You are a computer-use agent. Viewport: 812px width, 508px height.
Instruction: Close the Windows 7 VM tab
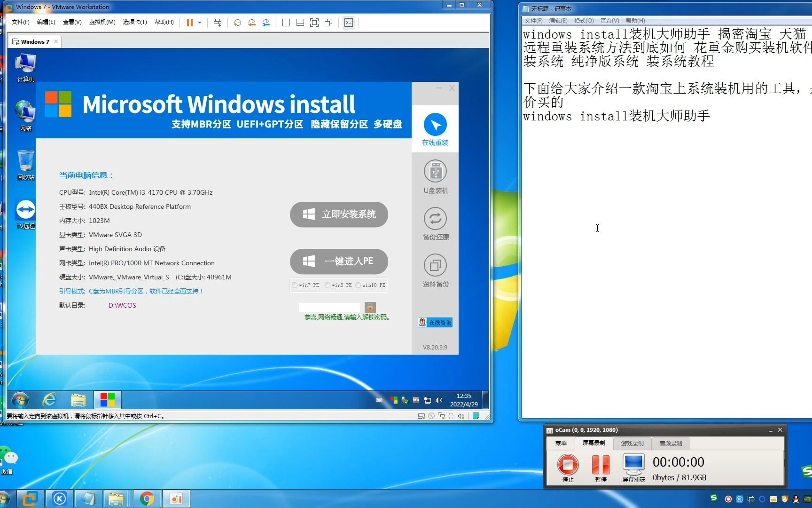coord(56,41)
